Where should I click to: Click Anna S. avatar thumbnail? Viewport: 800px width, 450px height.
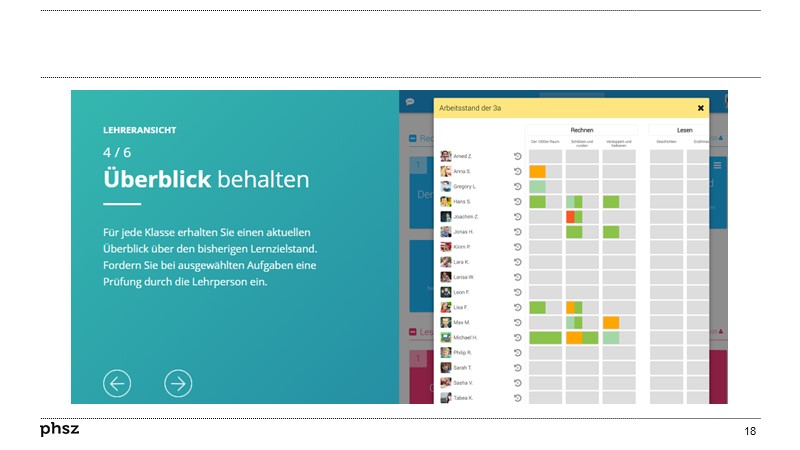tap(446, 171)
